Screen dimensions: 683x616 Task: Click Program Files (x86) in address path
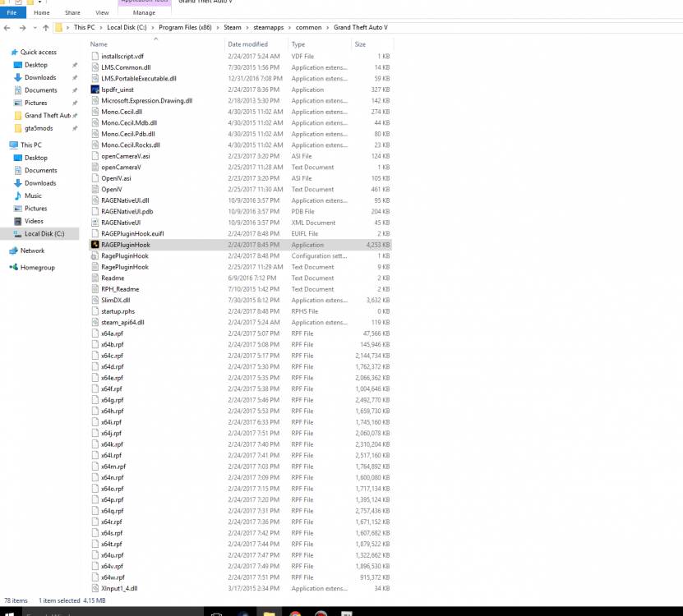click(x=185, y=27)
